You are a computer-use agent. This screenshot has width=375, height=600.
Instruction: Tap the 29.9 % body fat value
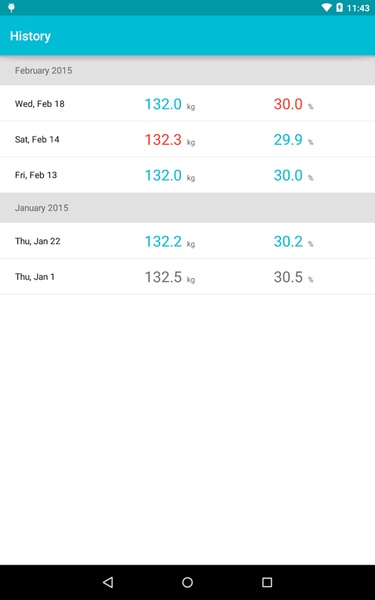(293, 140)
